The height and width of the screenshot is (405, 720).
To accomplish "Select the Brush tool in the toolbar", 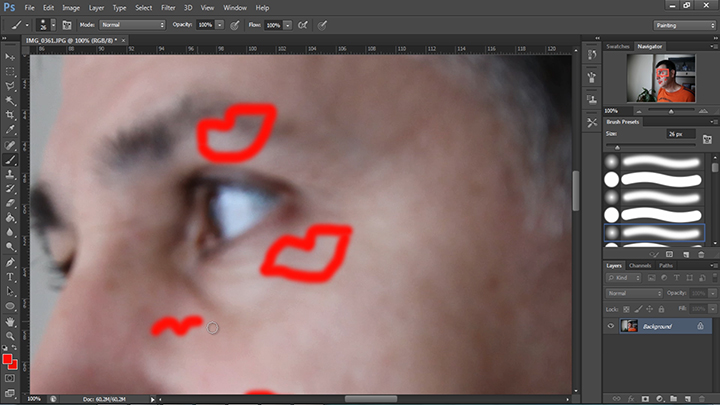I will click(10, 159).
